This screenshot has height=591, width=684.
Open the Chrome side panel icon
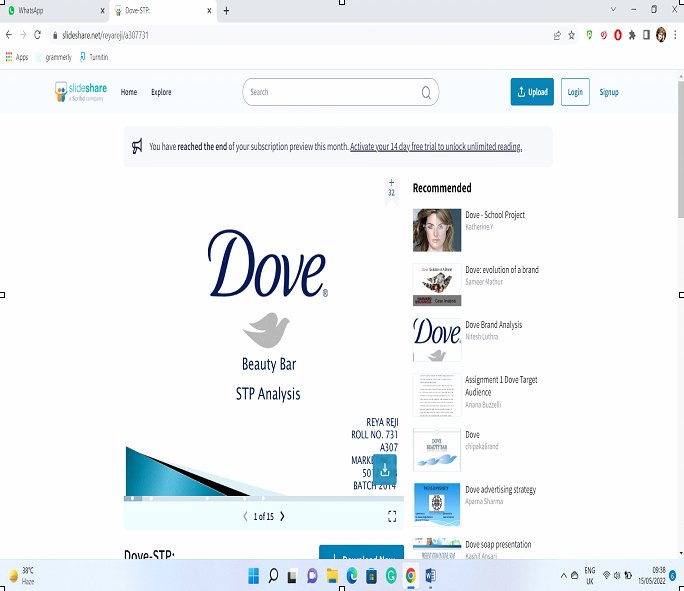point(646,35)
